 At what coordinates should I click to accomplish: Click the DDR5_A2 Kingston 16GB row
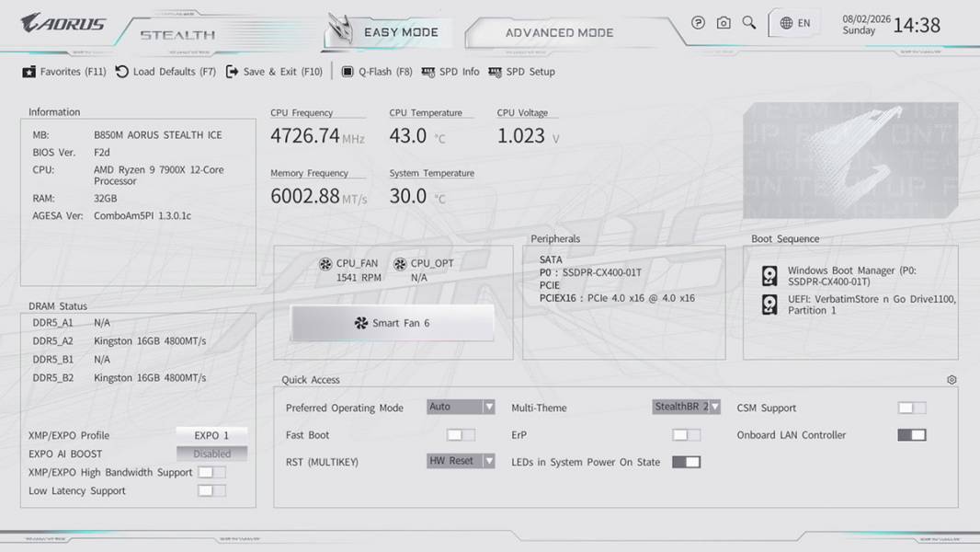point(120,340)
